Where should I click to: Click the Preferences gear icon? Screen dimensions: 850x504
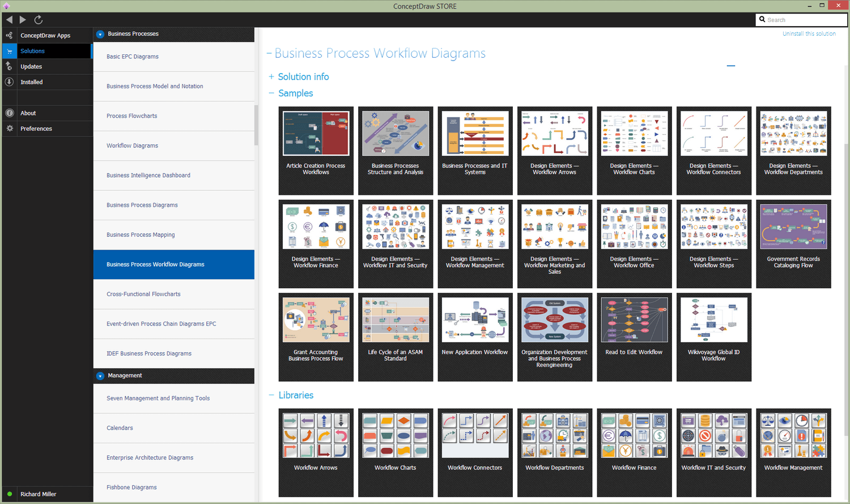(x=10, y=129)
